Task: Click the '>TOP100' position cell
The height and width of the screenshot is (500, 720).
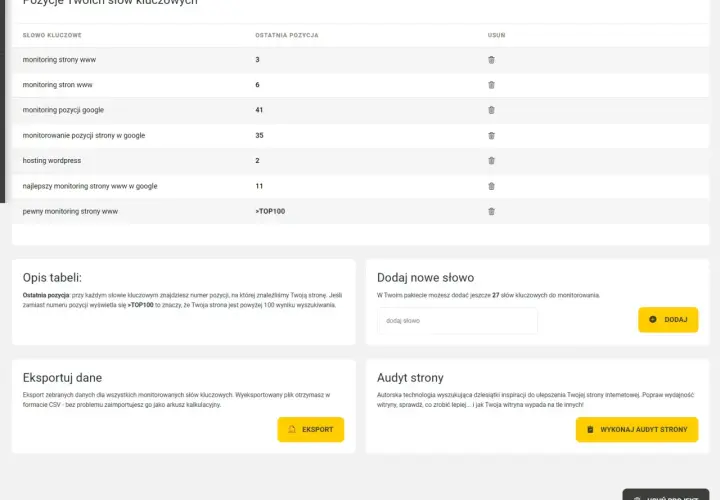Action: [270, 211]
